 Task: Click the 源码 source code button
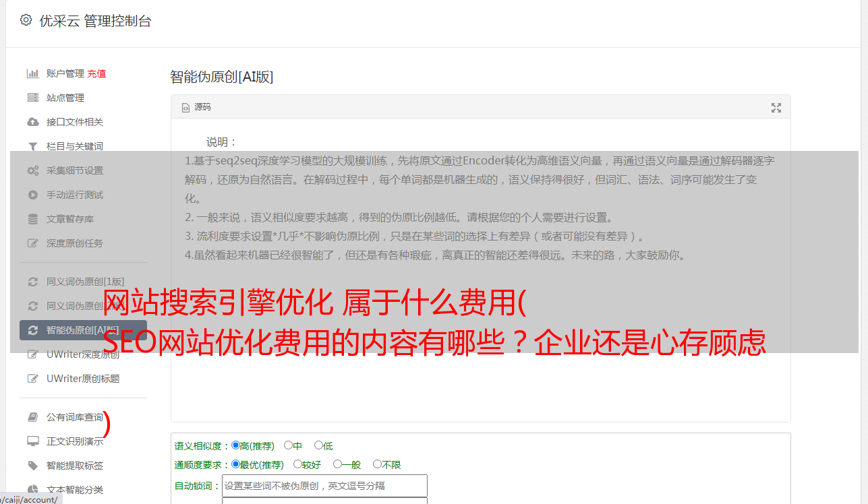196,107
